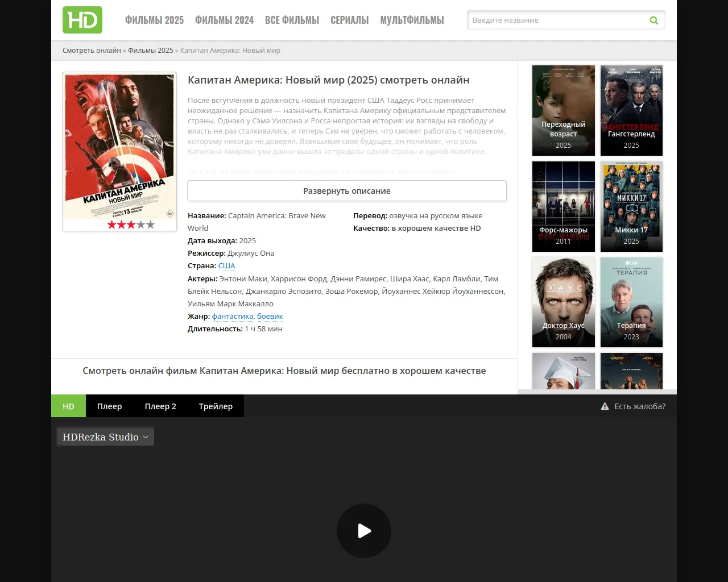This screenshot has height=582, width=728.
Task: Open the Переходный возраст 2025 thumbnail
Action: click(x=564, y=110)
